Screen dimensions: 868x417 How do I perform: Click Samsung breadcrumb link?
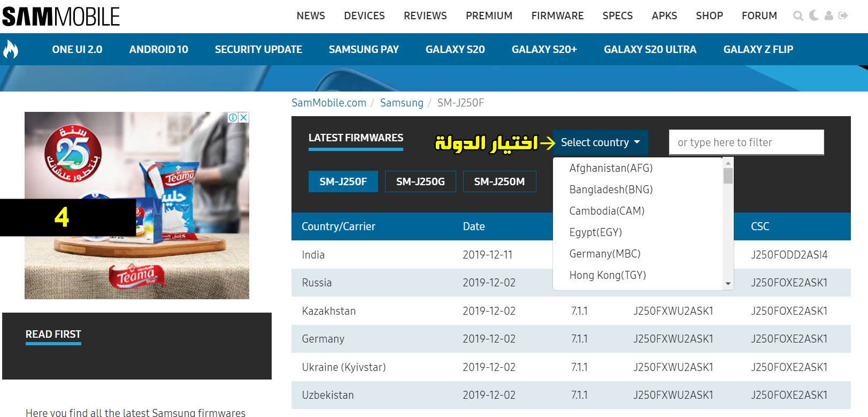tap(402, 103)
